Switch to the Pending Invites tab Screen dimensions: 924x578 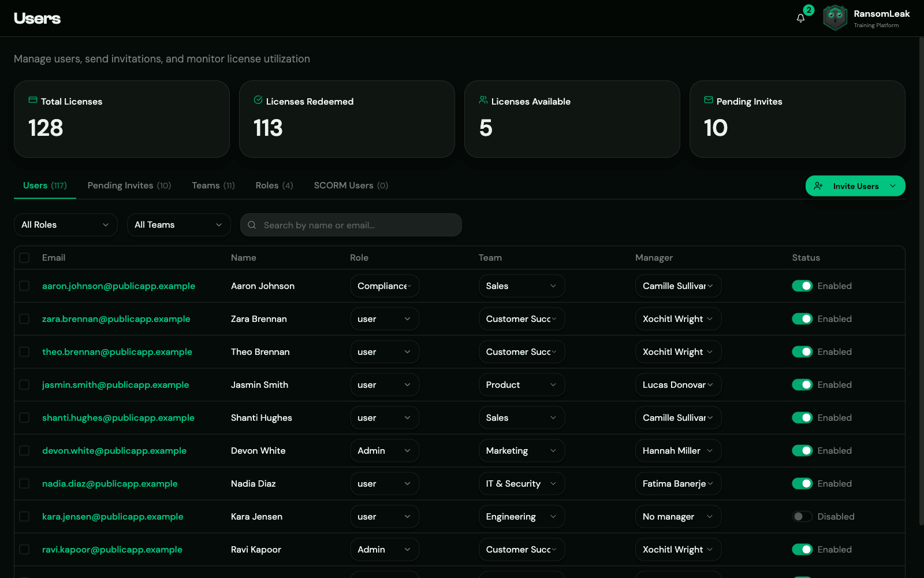coord(129,186)
